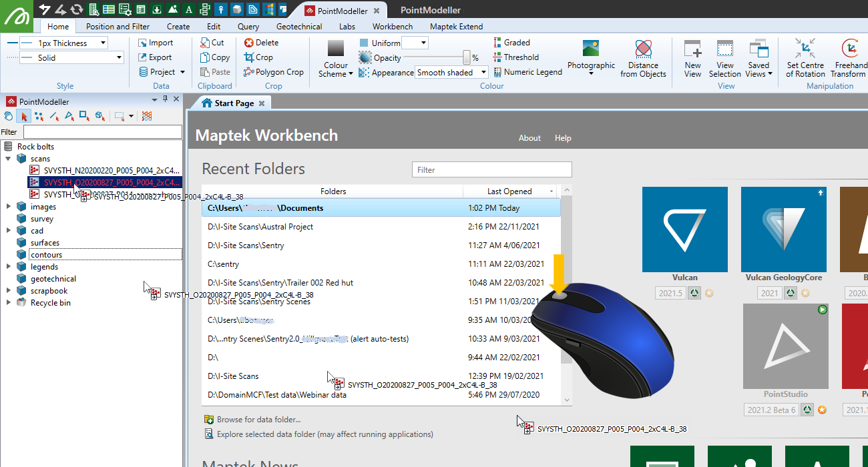Click the PointModeller panel Filter field
Image resolution: width=868 pixels, height=467 pixels.
[102, 132]
